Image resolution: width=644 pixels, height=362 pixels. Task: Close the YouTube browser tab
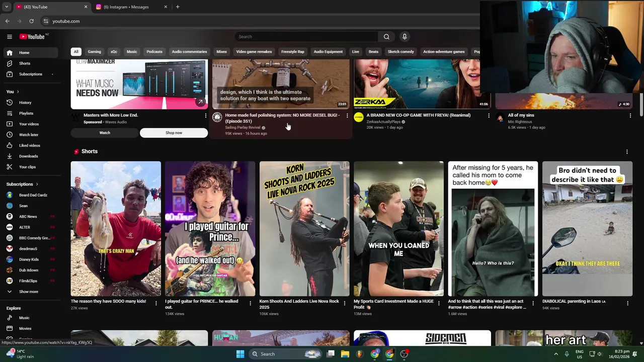click(86, 7)
